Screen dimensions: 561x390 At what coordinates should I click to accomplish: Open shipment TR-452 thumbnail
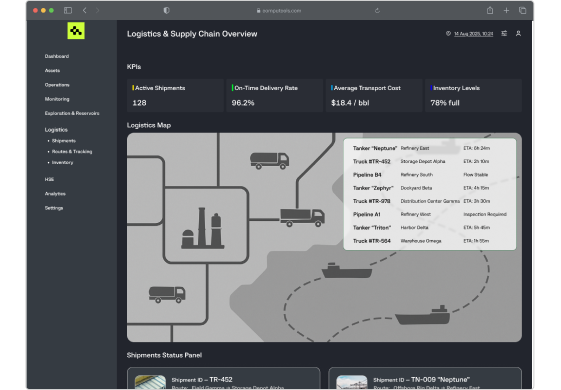click(x=150, y=382)
